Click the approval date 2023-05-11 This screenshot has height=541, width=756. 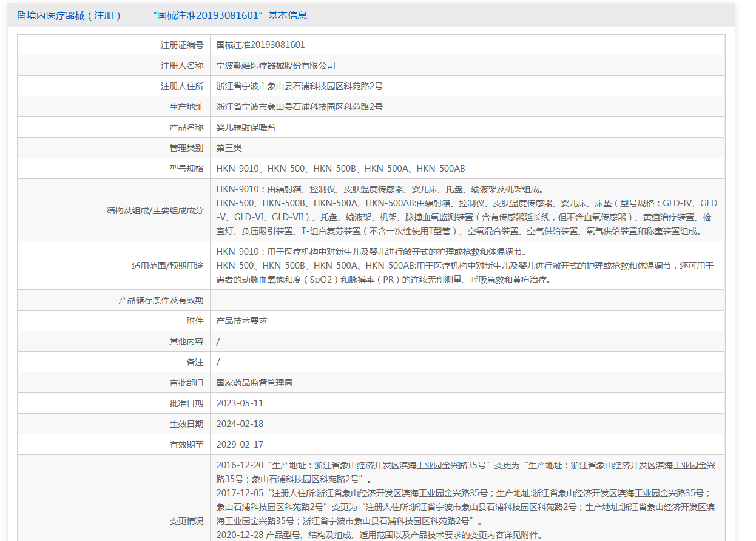pos(240,403)
